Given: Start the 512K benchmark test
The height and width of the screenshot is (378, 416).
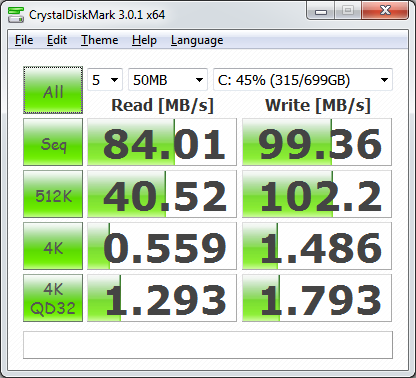Looking at the screenshot, I should point(53,194).
